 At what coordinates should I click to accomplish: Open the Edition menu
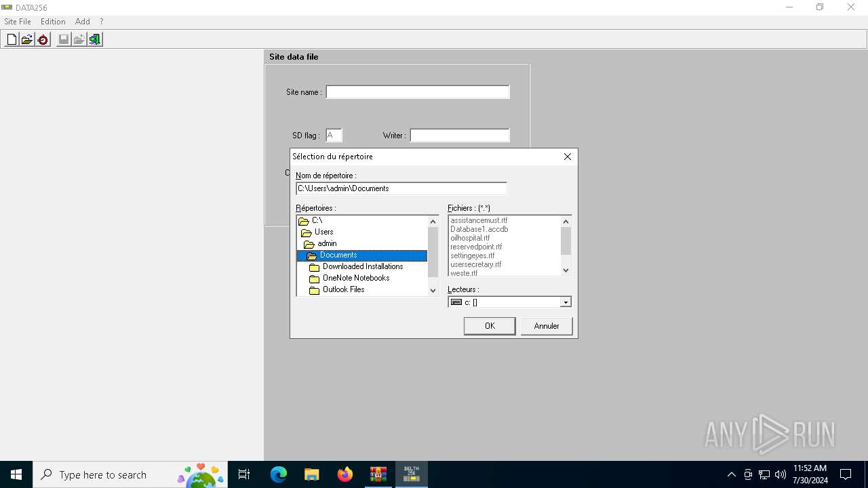point(53,22)
